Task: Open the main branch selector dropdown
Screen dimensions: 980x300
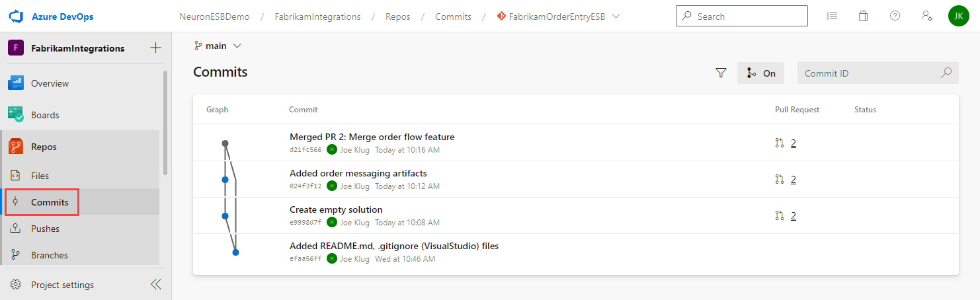Action: click(x=218, y=46)
